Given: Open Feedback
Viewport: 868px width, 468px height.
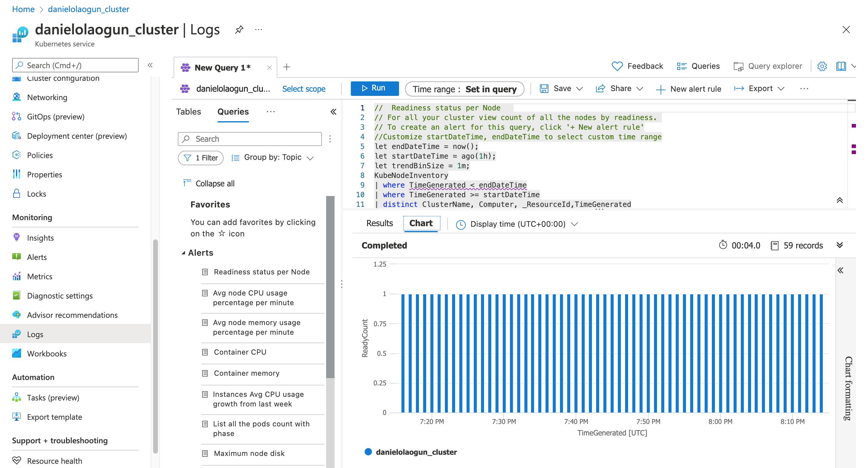Looking at the screenshot, I should (637, 66).
